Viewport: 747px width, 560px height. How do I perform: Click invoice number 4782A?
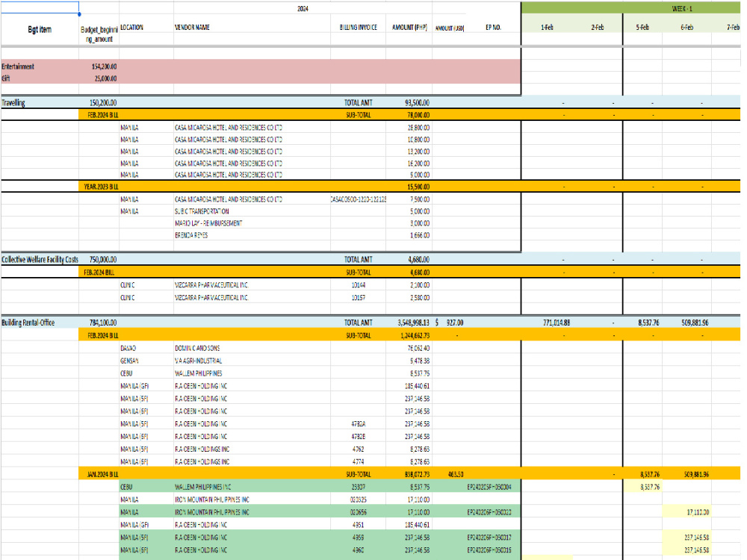coord(359,424)
